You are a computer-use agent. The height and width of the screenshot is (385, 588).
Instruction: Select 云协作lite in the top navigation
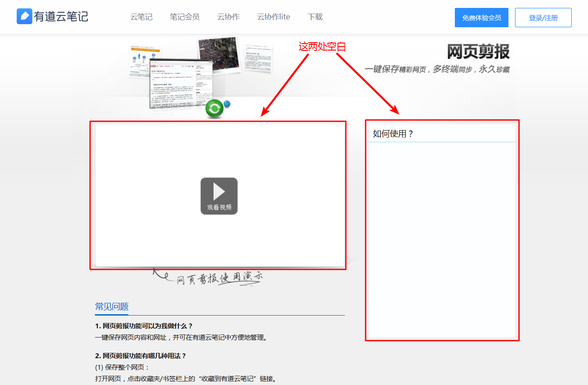pos(273,17)
